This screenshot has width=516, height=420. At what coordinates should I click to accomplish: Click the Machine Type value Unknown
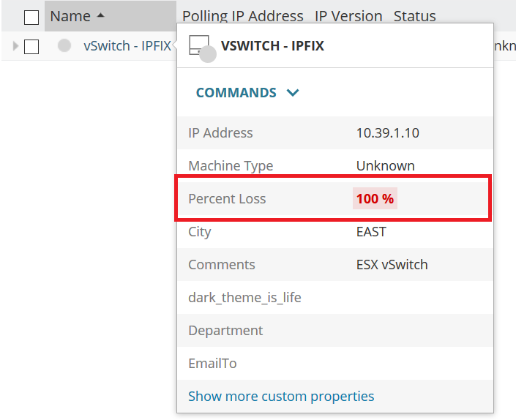pyautogui.click(x=385, y=165)
